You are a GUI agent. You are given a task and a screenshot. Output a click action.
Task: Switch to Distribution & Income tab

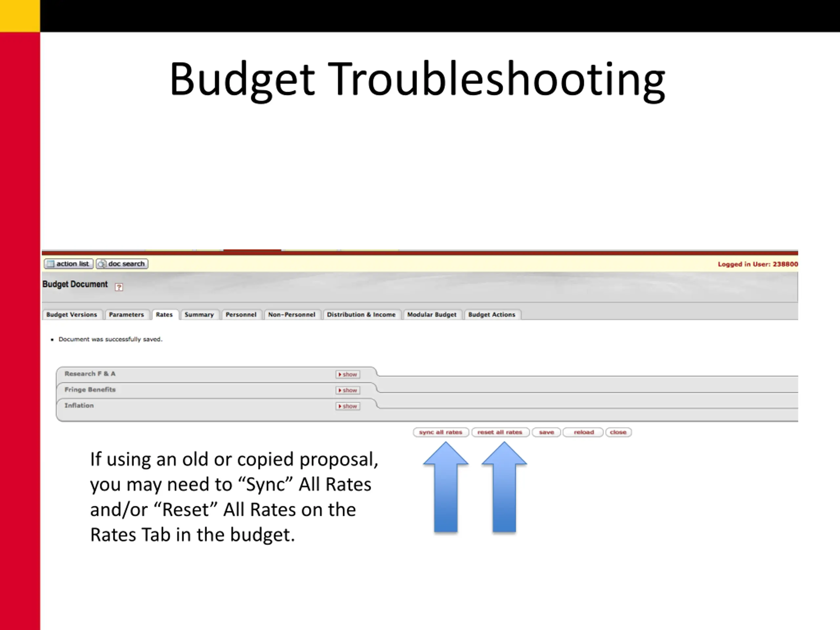click(361, 314)
